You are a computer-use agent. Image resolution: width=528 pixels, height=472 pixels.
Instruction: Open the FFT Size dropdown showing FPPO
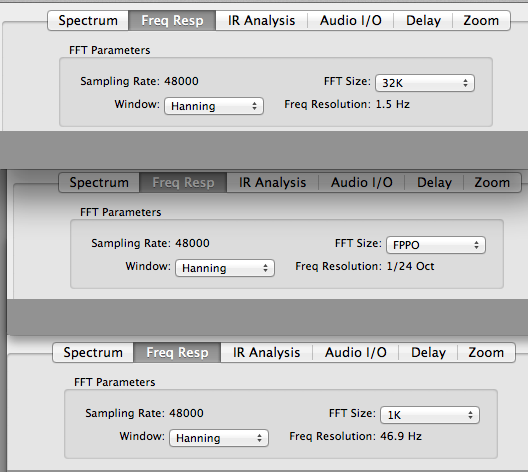click(436, 245)
